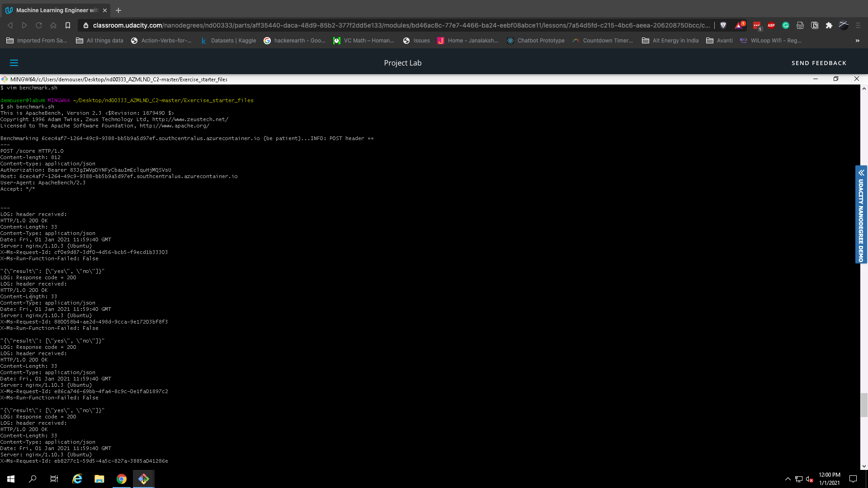Image resolution: width=868 pixels, height=488 pixels.
Task: Click the Notion web clipper extension
Action: [x=815, y=25]
